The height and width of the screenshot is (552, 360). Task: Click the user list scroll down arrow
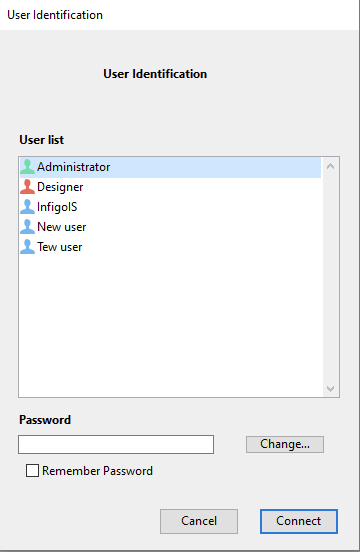click(x=330, y=389)
